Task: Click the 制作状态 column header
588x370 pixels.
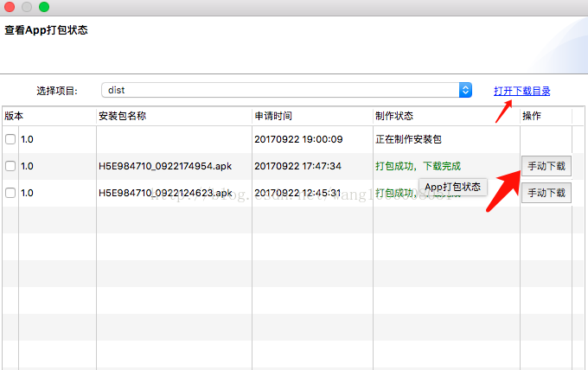Action: point(394,116)
